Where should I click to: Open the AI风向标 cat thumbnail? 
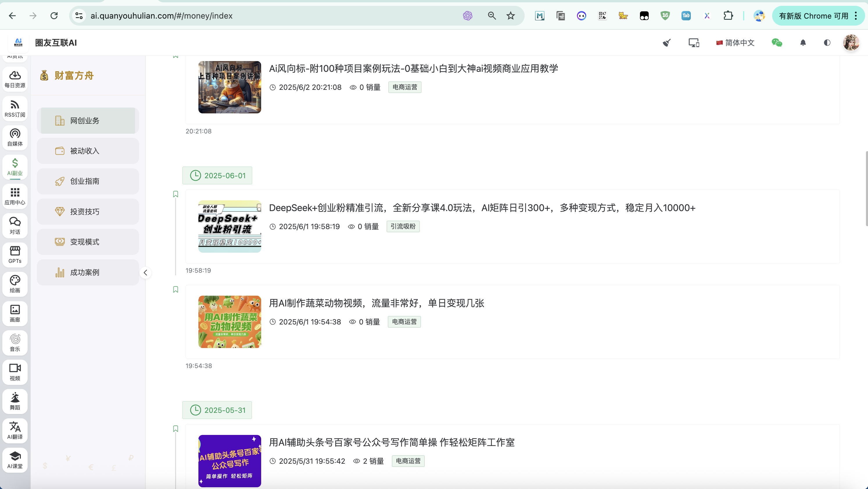tap(229, 87)
